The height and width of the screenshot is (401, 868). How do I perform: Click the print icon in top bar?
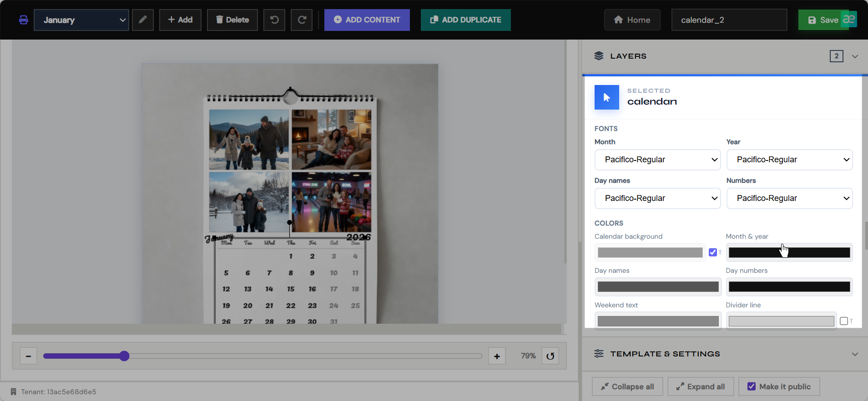[x=24, y=20]
